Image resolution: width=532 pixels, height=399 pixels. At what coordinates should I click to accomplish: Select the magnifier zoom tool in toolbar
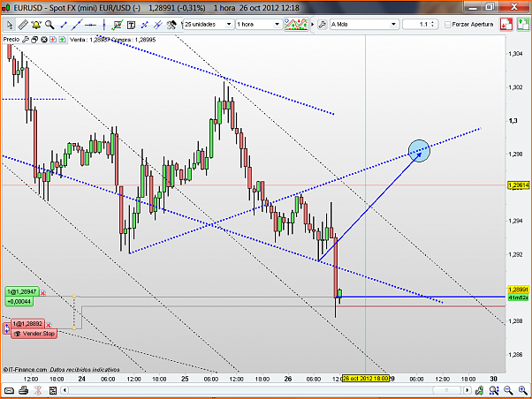(x=49, y=25)
